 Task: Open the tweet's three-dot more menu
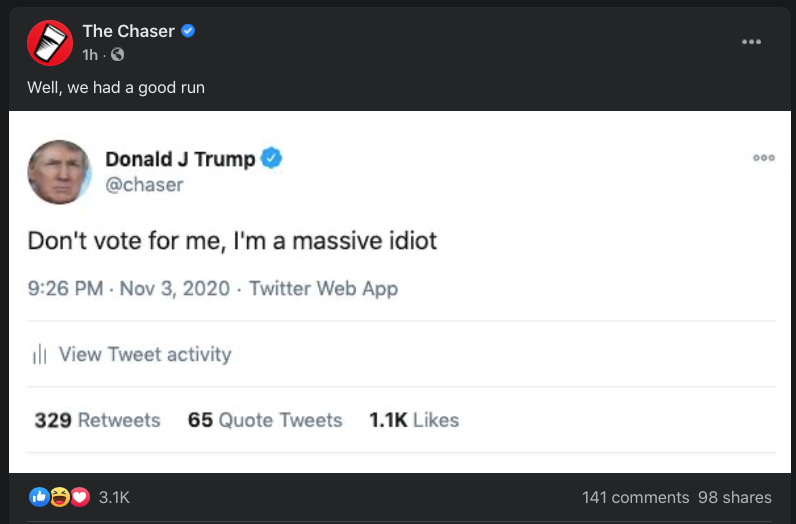[764, 157]
